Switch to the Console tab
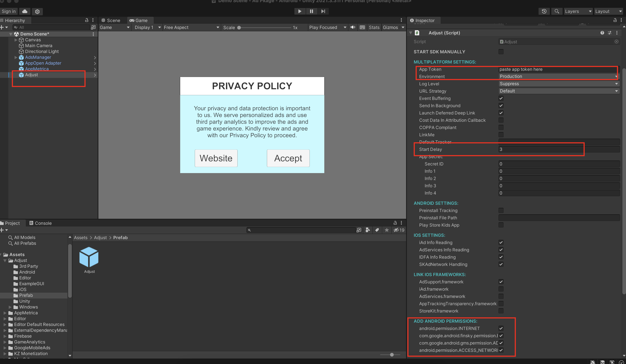This screenshot has width=626, height=364. 40,223
